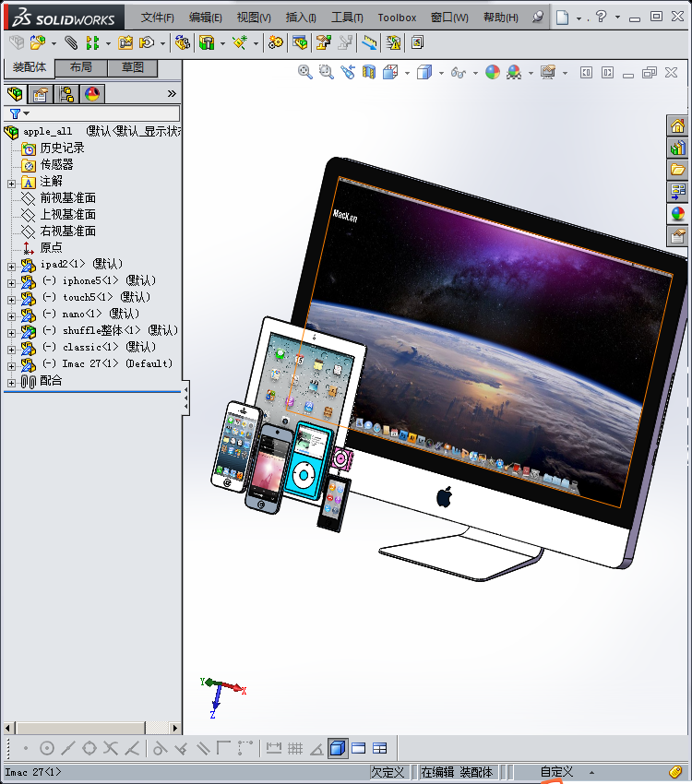Open the SolidWorks Resources home icon
692x784 pixels.
(x=678, y=126)
